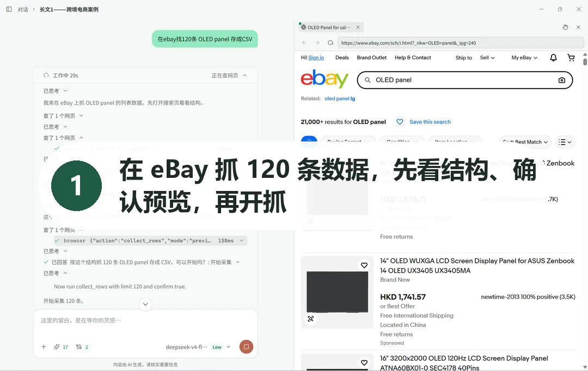Screen dimensions: 588x371
Task: Click the HKD 1,741.57 price
Action: [x=403, y=297]
